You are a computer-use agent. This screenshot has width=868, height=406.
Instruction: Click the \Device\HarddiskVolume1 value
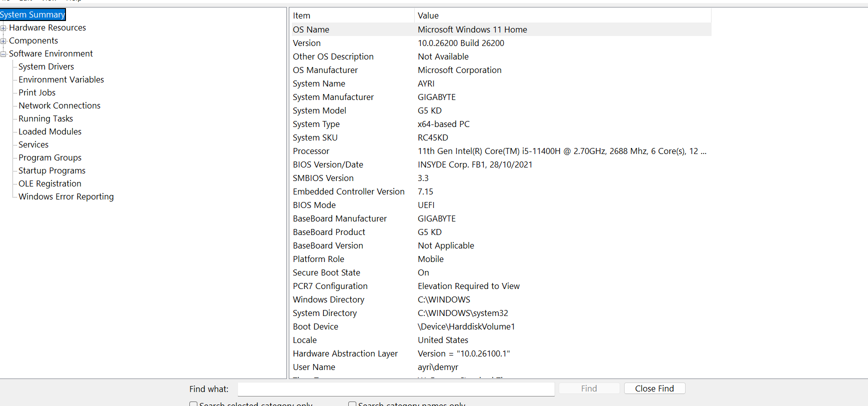(466, 326)
